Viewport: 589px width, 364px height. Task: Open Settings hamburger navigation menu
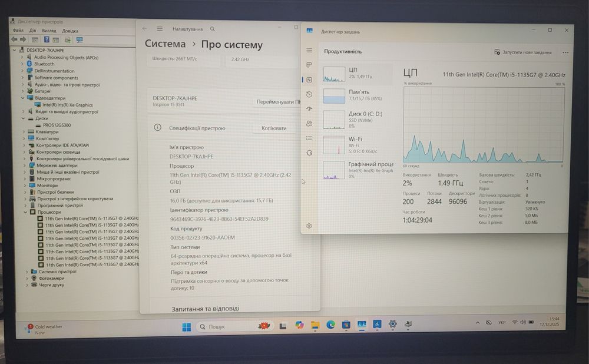pyautogui.click(x=160, y=28)
